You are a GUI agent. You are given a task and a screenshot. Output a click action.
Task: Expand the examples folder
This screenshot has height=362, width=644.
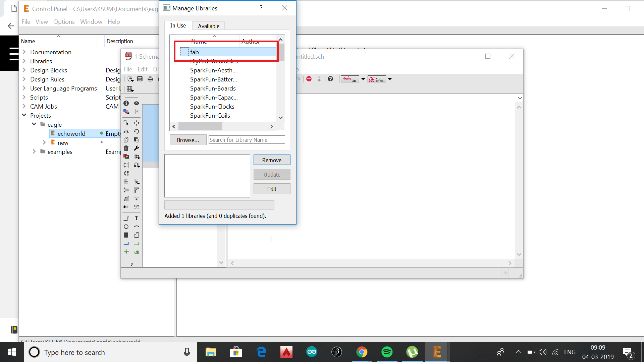coord(34,152)
